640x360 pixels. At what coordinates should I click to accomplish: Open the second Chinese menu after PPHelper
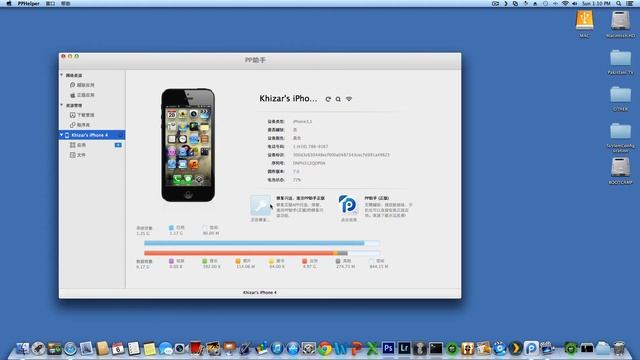(x=50, y=3)
